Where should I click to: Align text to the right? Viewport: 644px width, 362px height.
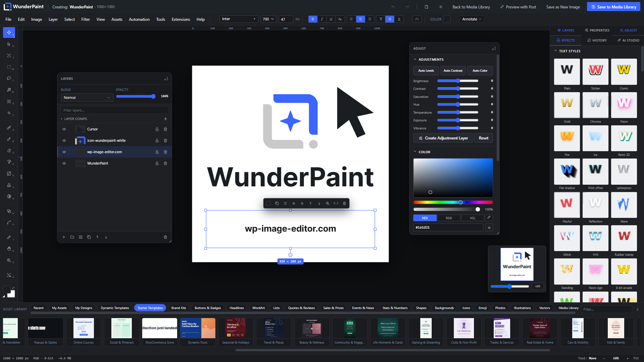(370, 19)
